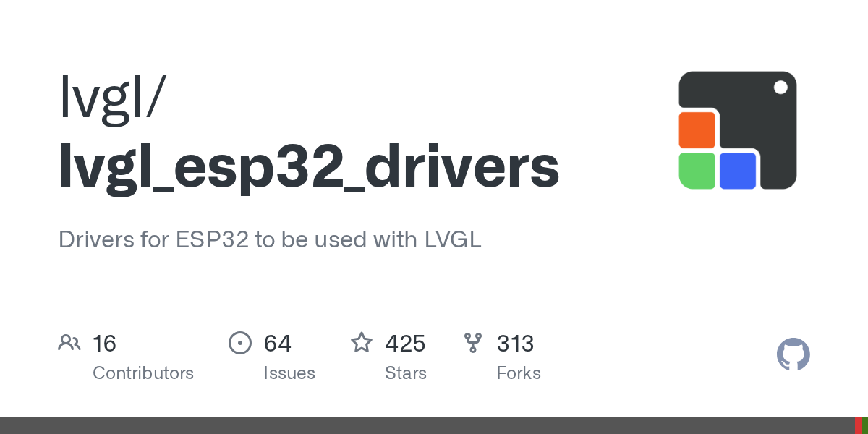This screenshot has width=868, height=434.
Task: Click the LVGL logo image
Action: click(738, 130)
